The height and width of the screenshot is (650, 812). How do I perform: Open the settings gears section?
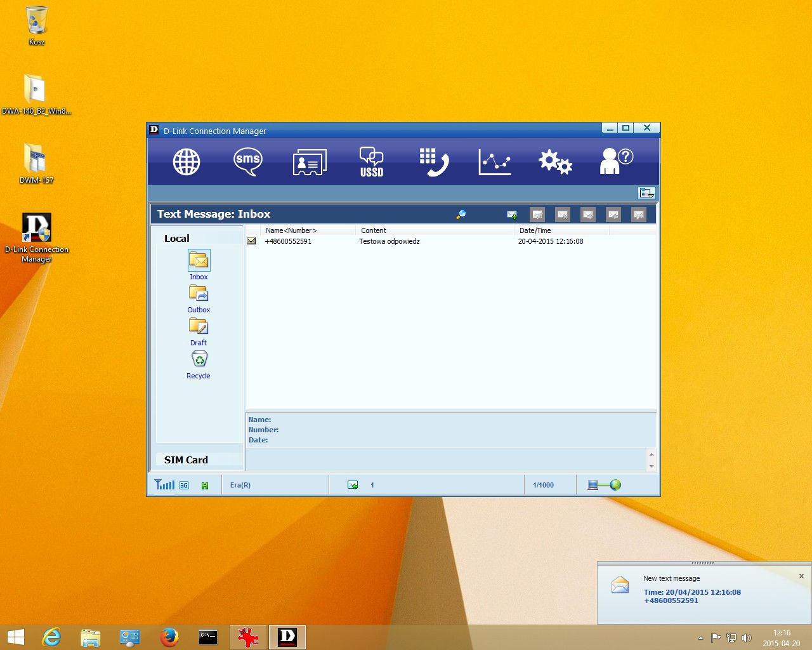click(556, 162)
